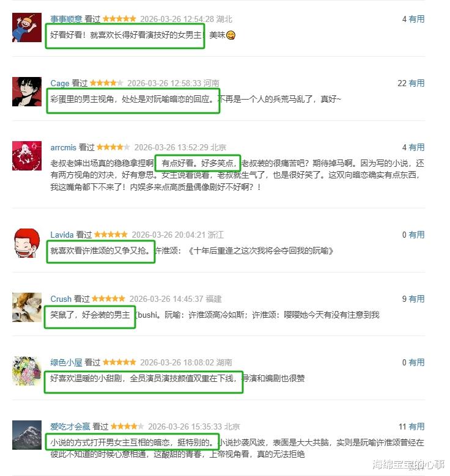The width and height of the screenshot is (450, 476).
Task: Open username link 事事顺意
Action: pos(66,19)
